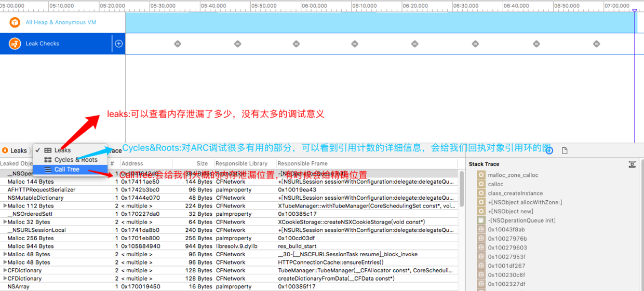Click the Leaks grid icon in popup menu
Image resolution: width=644 pixels, height=291 pixels.
click(48, 150)
